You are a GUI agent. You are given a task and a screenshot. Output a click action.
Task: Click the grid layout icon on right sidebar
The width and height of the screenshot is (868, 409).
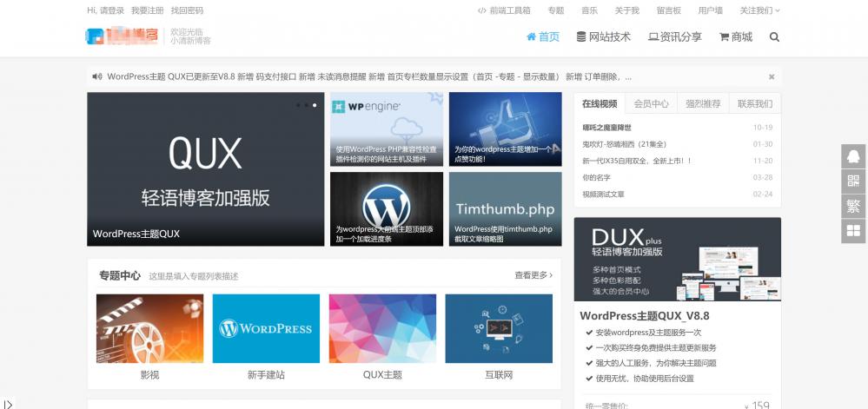pos(853,231)
